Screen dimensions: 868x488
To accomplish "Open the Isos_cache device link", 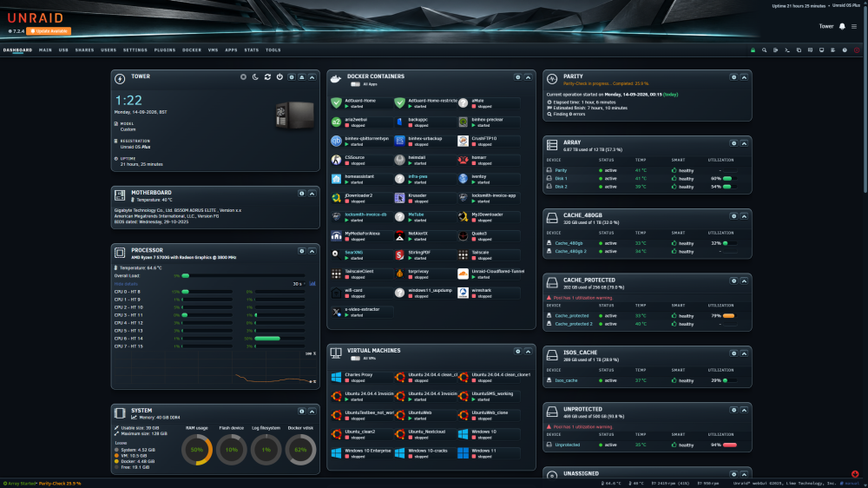I will pyautogui.click(x=566, y=380).
